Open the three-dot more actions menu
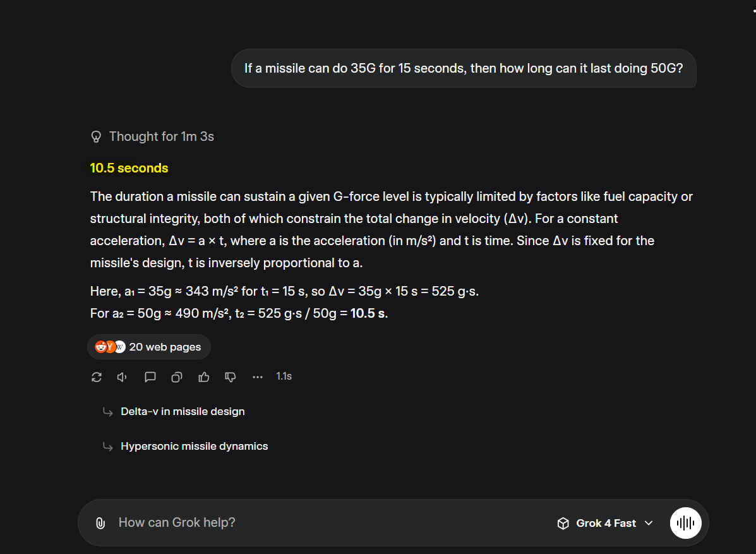 [x=257, y=377]
